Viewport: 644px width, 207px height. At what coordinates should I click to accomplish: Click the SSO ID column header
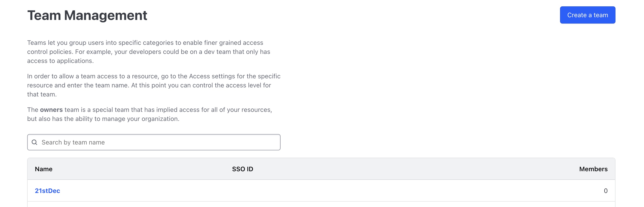pyautogui.click(x=242, y=169)
